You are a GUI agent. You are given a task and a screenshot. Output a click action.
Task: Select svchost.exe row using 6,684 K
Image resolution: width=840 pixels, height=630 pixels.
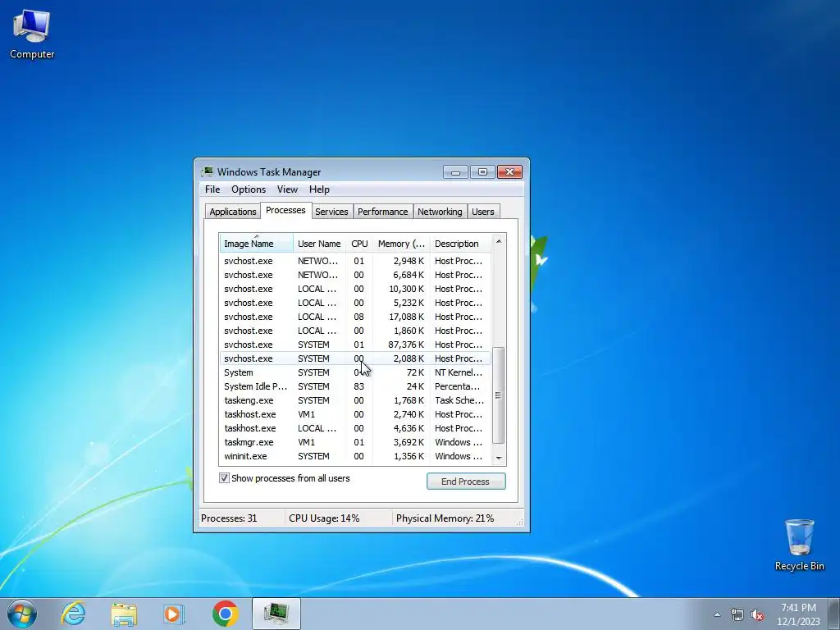(355, 275)
